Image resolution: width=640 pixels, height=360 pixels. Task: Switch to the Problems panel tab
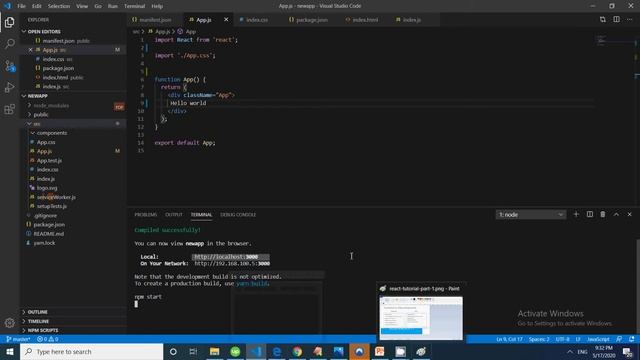coord(146,215)
